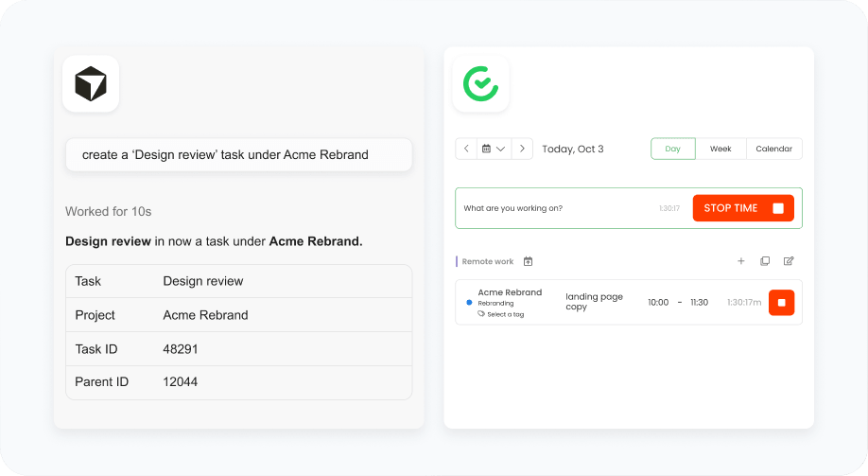868x476 pixels.
Task: Click the 10:00 start time
Action: coord(658,303)
